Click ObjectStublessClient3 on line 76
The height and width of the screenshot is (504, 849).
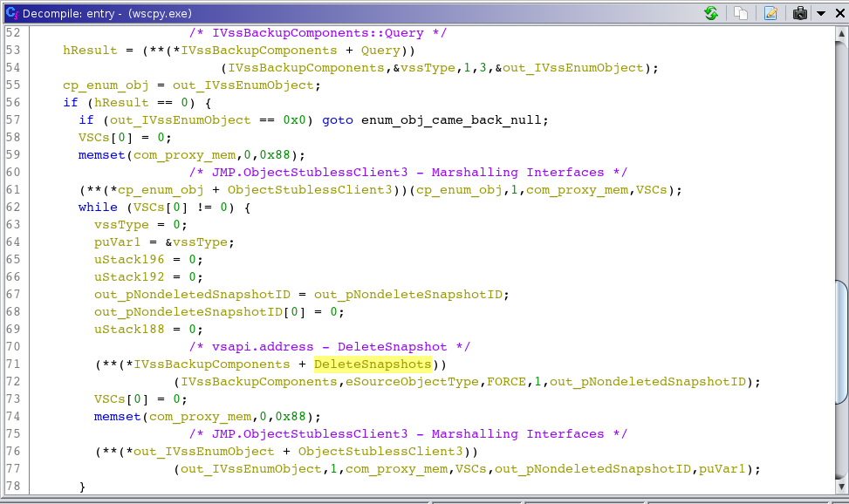click(380, 452)
